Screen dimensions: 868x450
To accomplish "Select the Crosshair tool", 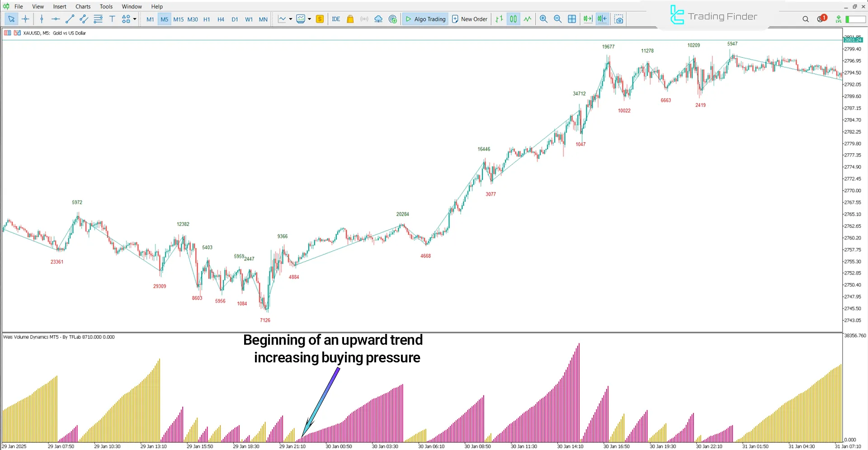I will 26,19.
